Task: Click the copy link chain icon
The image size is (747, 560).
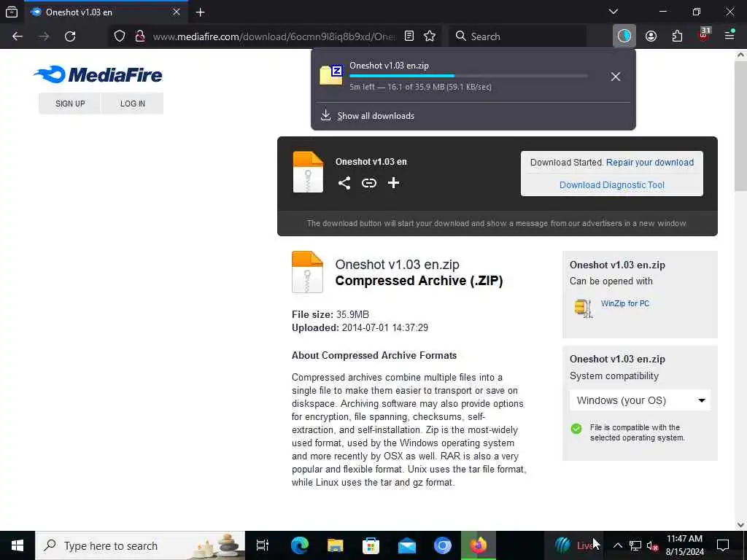Action: [x=368, y=183]
